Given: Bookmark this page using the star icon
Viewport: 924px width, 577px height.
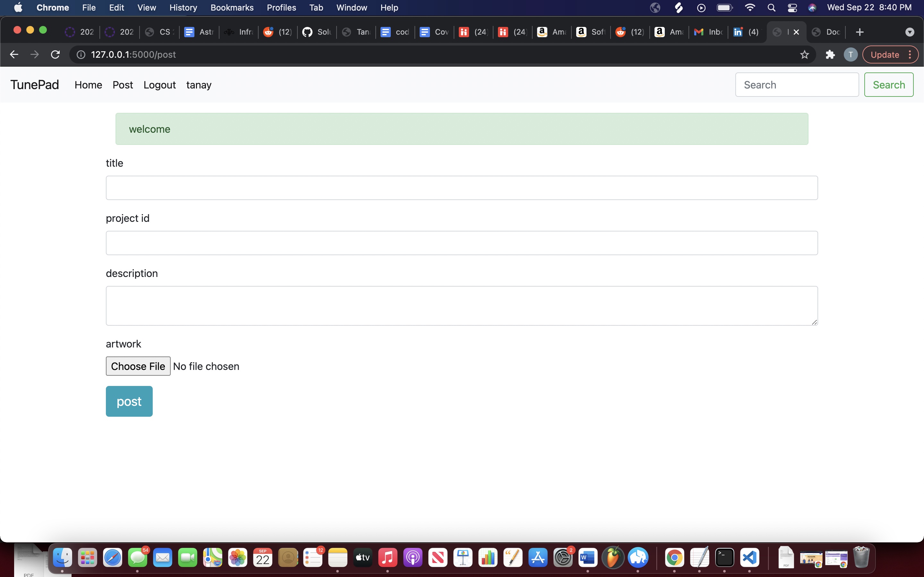Looking at the screenshot, I should [804, 54].
